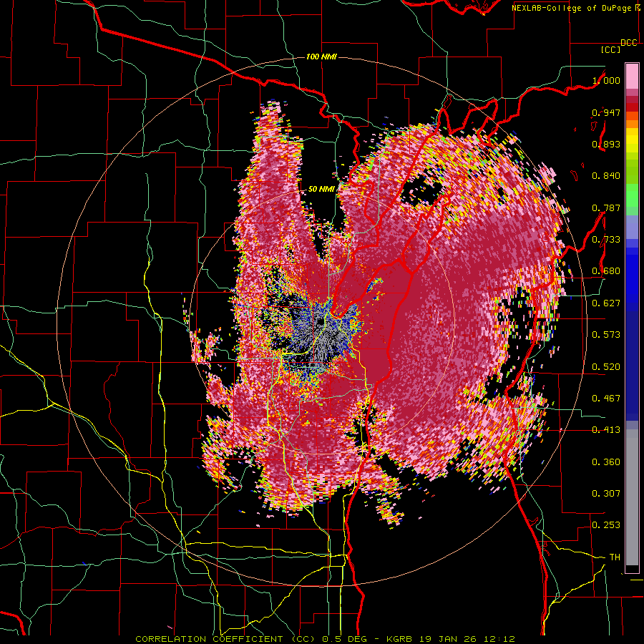
Task: Click the 0.840 scale value
Action: point(606,176)
